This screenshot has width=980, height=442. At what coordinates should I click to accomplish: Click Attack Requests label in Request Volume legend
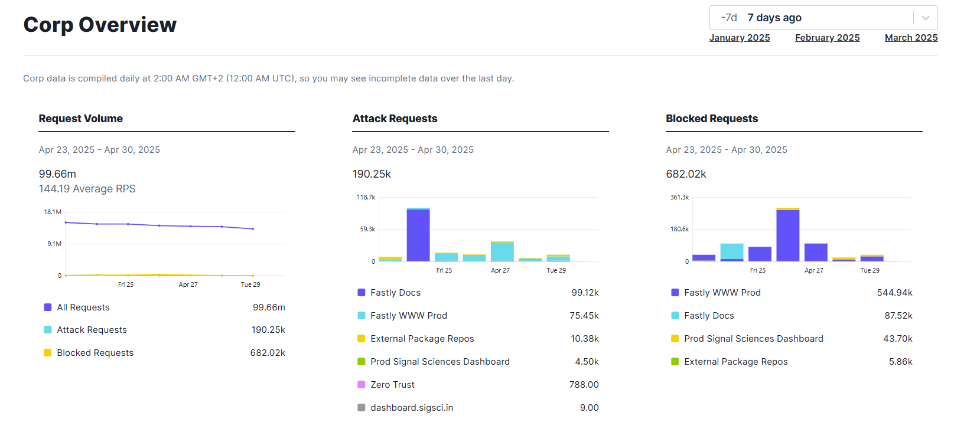pyautogui.click(x=92, y=330)
